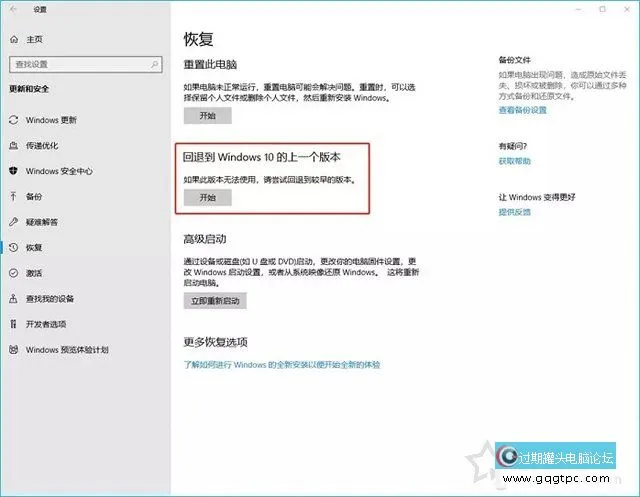Open link about Windows 全新安装

coord(282,364)
